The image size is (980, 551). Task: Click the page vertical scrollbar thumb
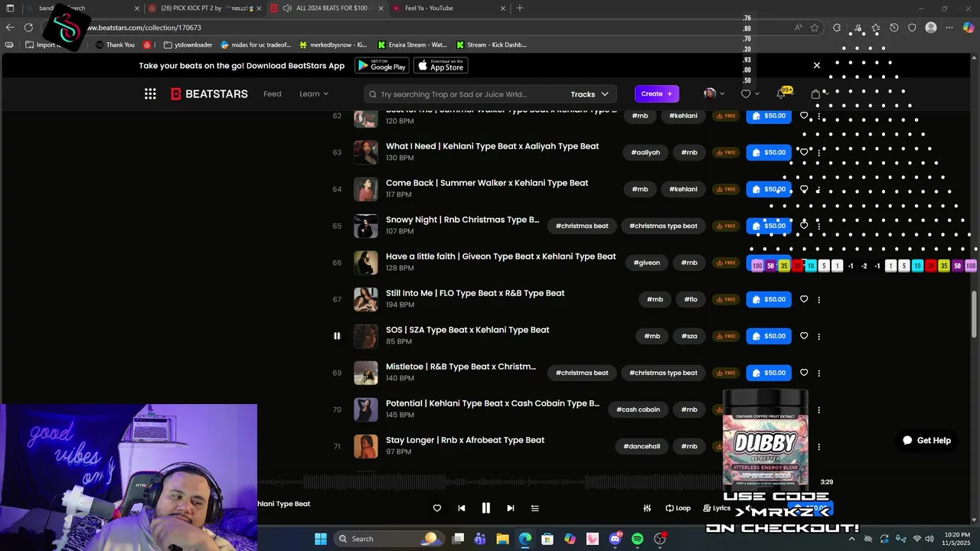[x=975, y=314]
